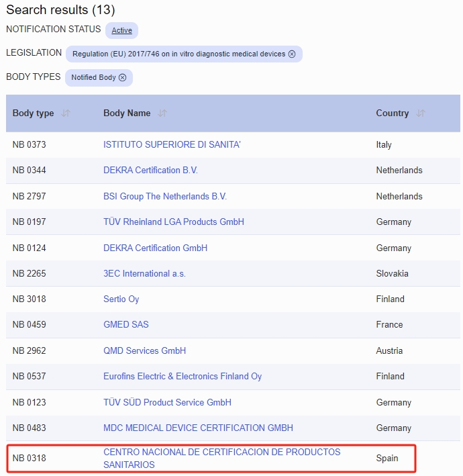Select the NB 0123 cell
This screenshot has width=463, height=476.
tap(29, 402)
